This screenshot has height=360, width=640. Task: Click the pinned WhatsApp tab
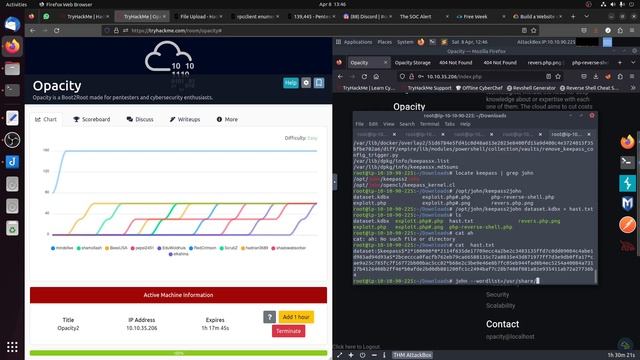[46, 16]
